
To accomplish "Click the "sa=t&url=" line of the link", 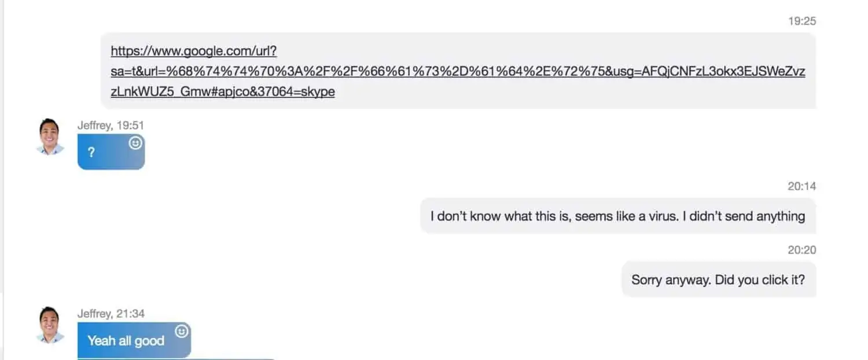I will (458, 72).
